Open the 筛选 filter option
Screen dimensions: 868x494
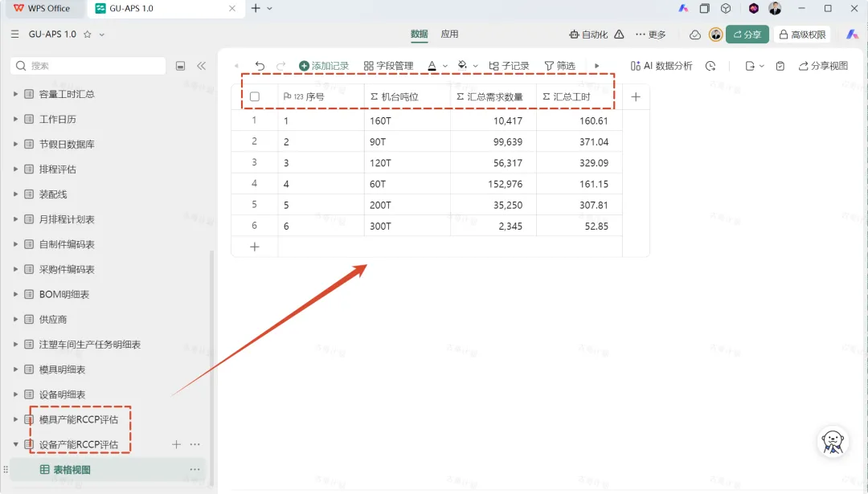coord(559,66)
